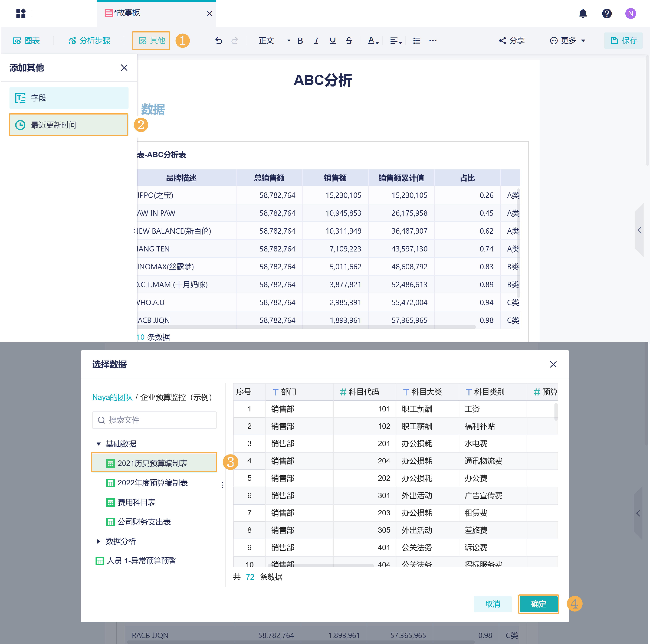The height and width of the screenshot is (644, 650).
Task: Insert a bulleted list
Action: (416, 41)
